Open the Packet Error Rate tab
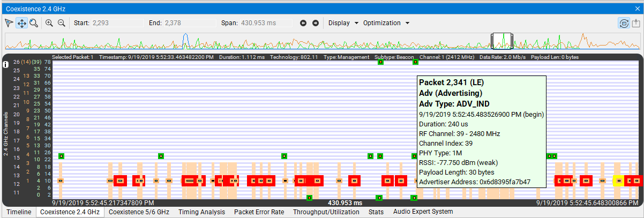The image size is (644, 218). point(259,212)
